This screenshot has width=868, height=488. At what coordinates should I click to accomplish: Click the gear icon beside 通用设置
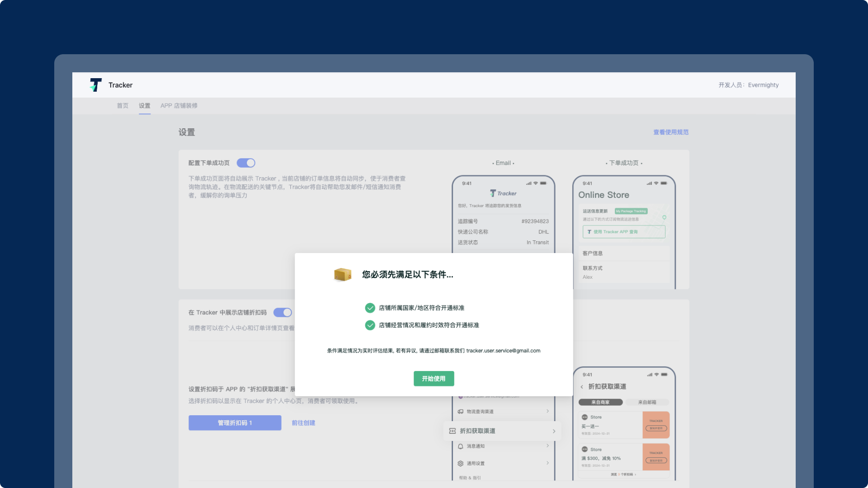pyautogui.click(x=460, y=464)
